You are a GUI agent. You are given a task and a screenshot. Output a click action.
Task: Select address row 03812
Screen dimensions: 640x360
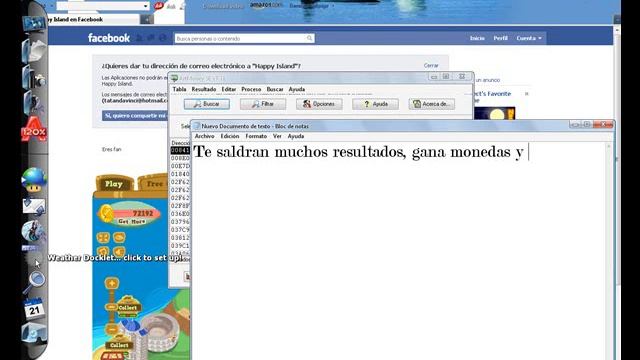tap(180, 238)
